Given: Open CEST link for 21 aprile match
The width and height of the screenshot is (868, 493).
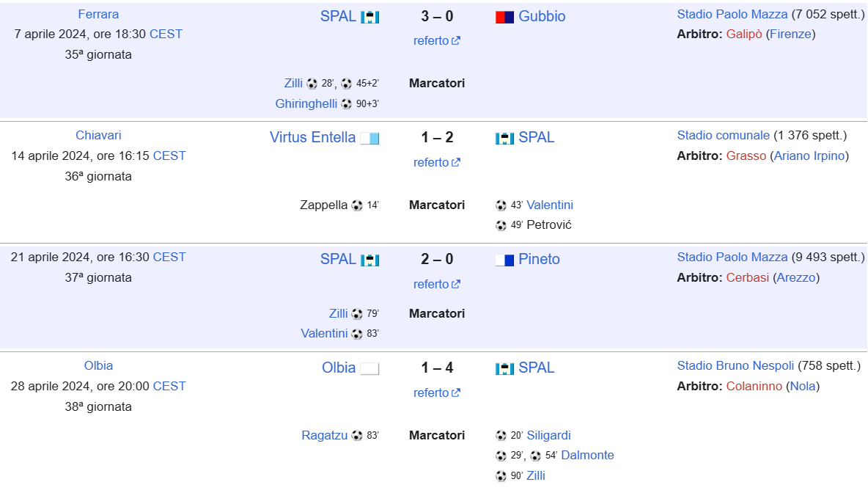Looking at the screenshot, I should (x=169, y=257).
